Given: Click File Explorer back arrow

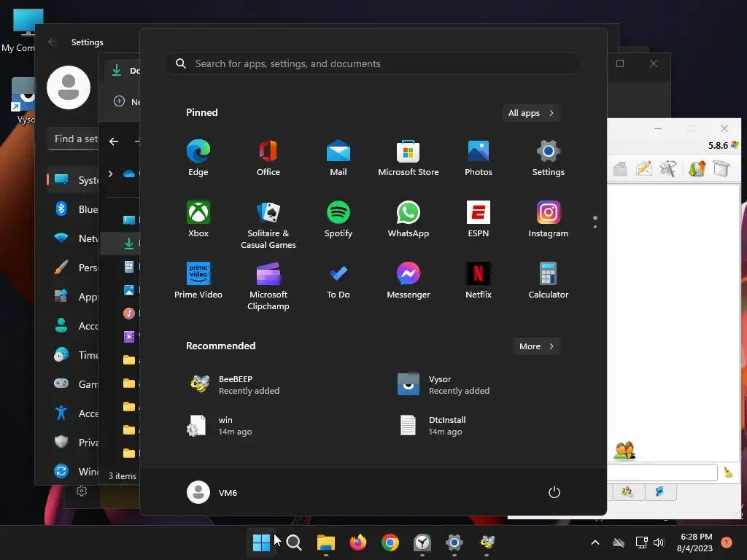Looking at the screenshot, I should click(x=113, y=141).
